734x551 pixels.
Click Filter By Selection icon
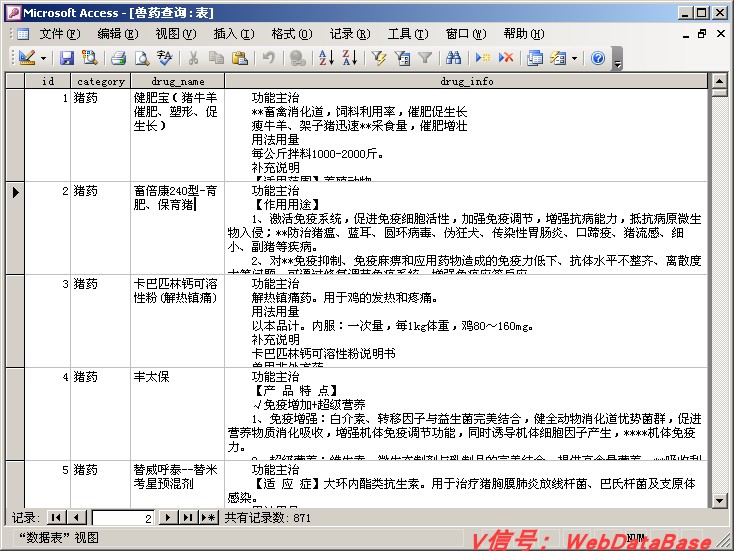[x=378, y=58]
